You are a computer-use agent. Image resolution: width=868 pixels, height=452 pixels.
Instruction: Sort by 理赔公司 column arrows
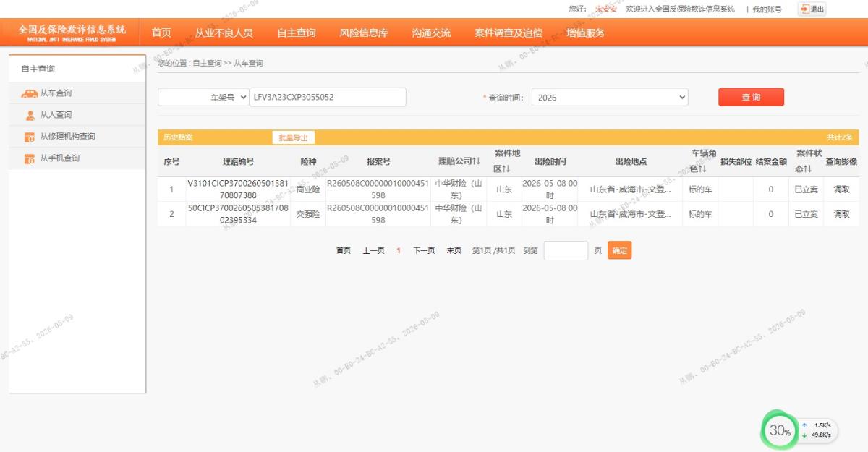tap(476, 161)
